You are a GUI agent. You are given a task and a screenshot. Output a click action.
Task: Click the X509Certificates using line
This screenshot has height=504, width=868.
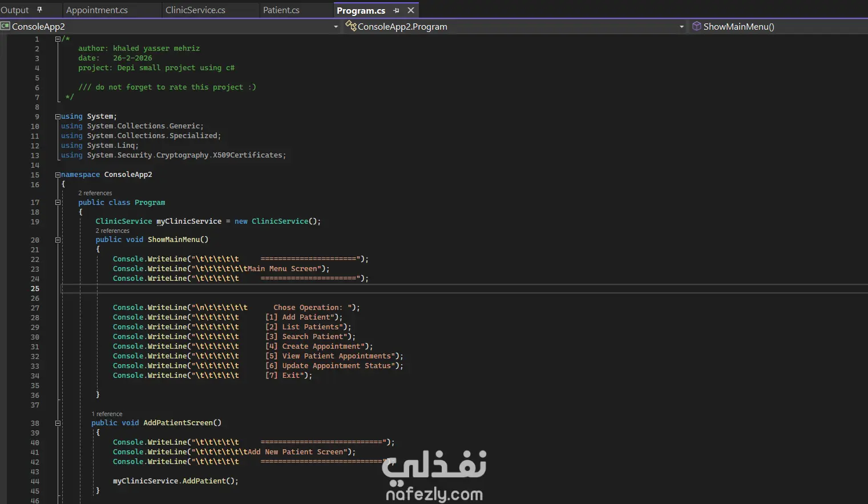173,155
